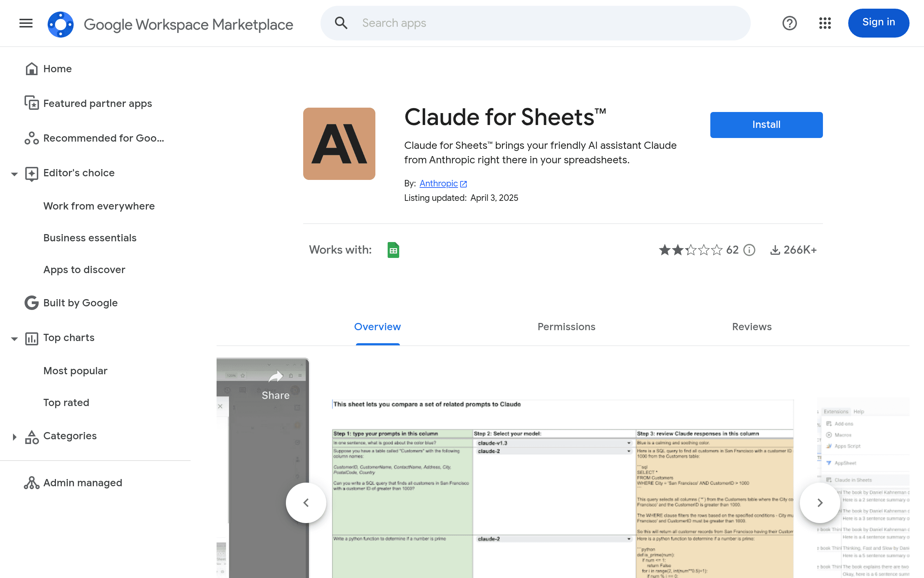Viewport: 924px width, 578px height.
Task: Click the Sign in button
Action: pyautogui.click(x=878, y=23)
